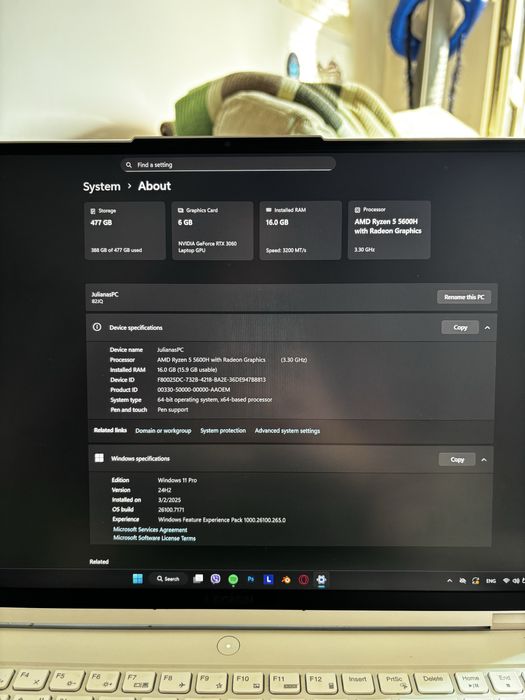Click the Find a setting search field
This screenshot has height=700, width=525.
tap(228, 164)
